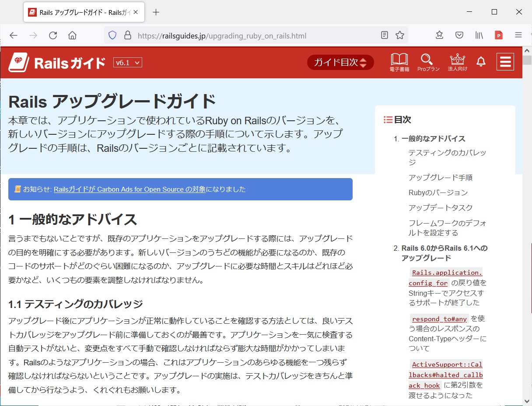Click the 目次 list icon heading
Screen dimensions: 532x406
click(x=398, y=119)
